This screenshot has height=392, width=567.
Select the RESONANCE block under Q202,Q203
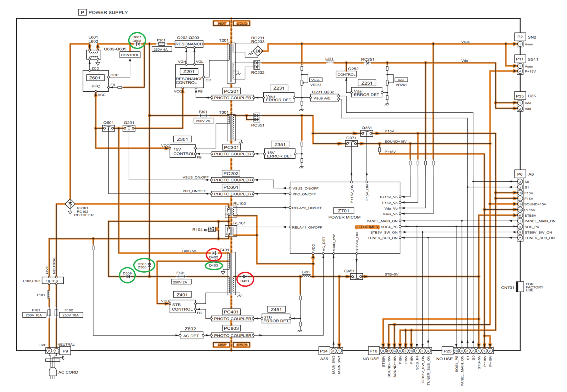189,44
